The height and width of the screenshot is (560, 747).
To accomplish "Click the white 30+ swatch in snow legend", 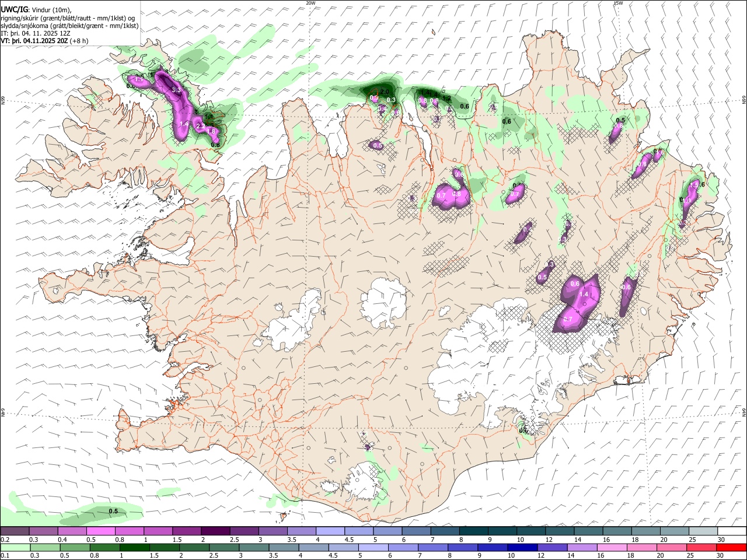I will [x=732, y=531].
